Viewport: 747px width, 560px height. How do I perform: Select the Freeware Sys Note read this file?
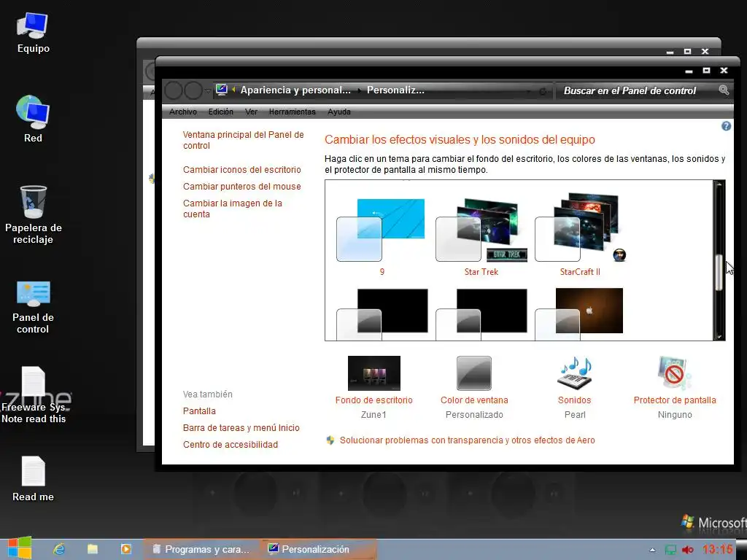(x=34, y=395)
